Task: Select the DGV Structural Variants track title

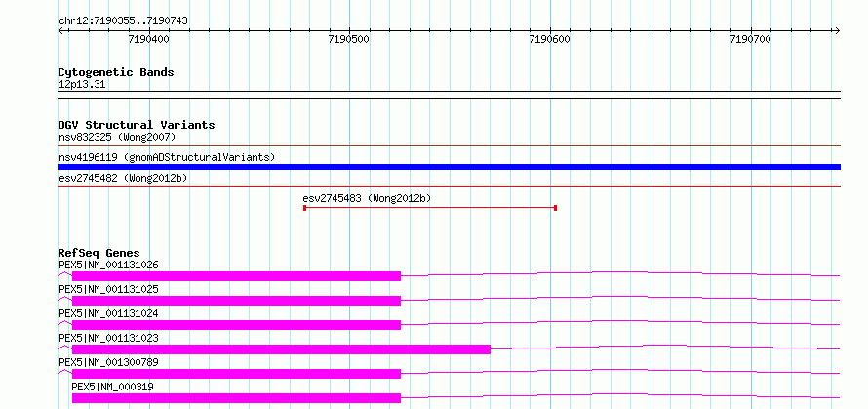Action: coord(137,125)
